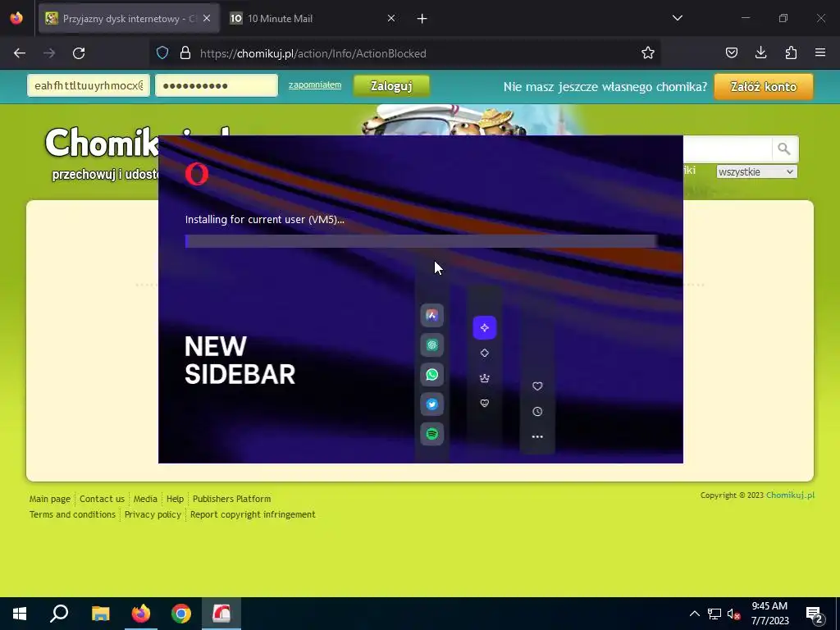
Task: Close the 10 Minute Mail tab
Action: click(x=391, y=18)
